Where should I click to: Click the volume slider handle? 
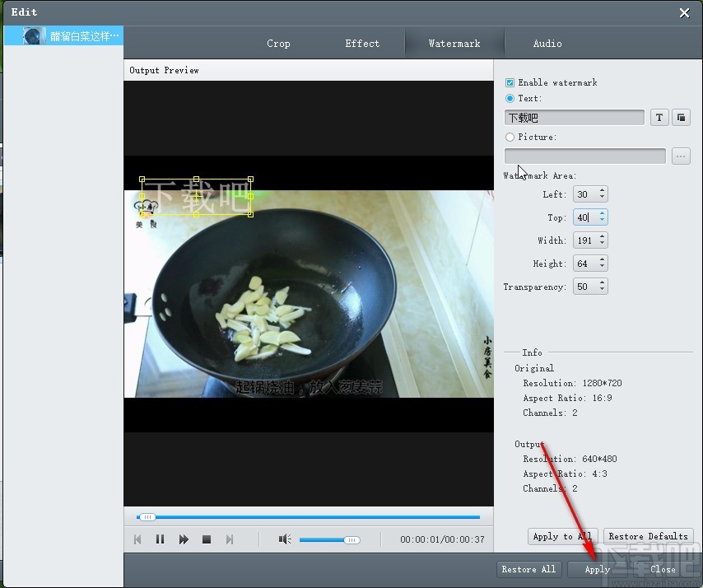point(352,540)
